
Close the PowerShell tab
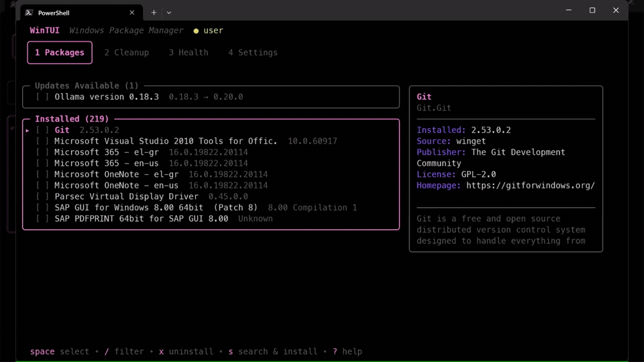pyautogui.click(x=132, y=13)
